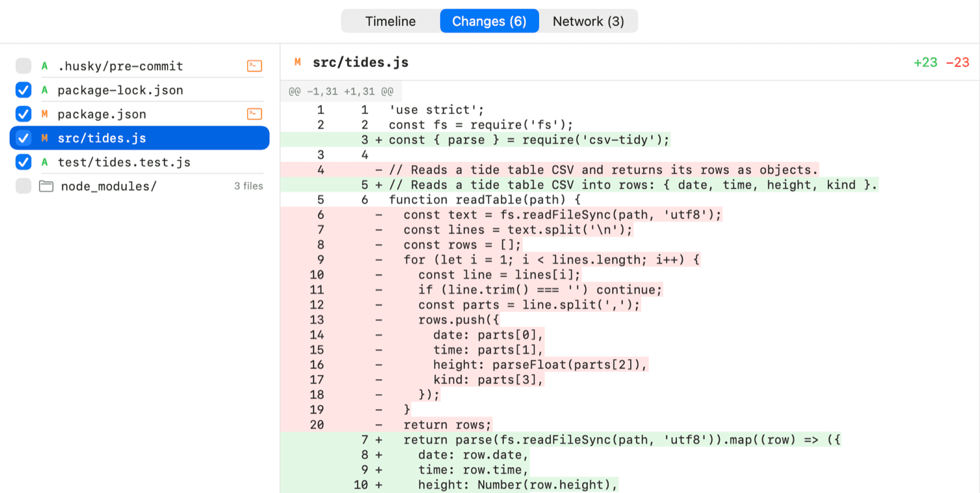980x493 pixels.
Task: Uncheck the package-lock.json checkbox
Action: click(x=23, y=90)
